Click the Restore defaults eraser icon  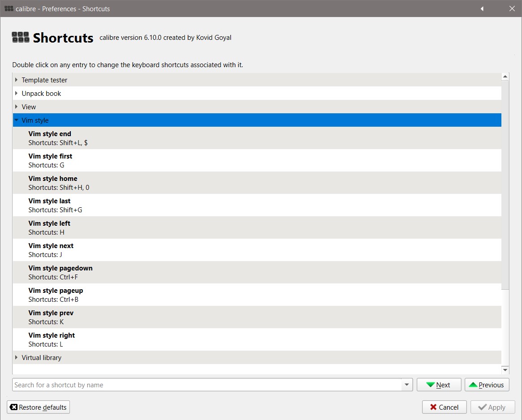pyautogui.click(x=13, y=407)
